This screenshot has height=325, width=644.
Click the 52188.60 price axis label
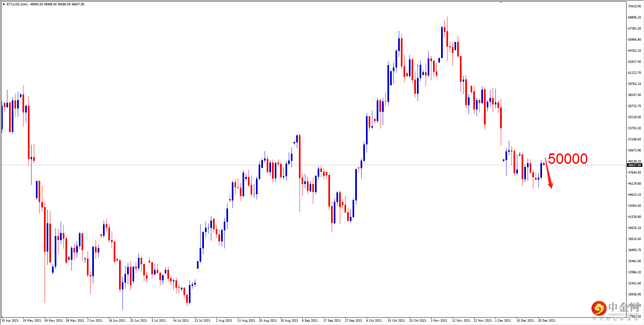[635, 139]
